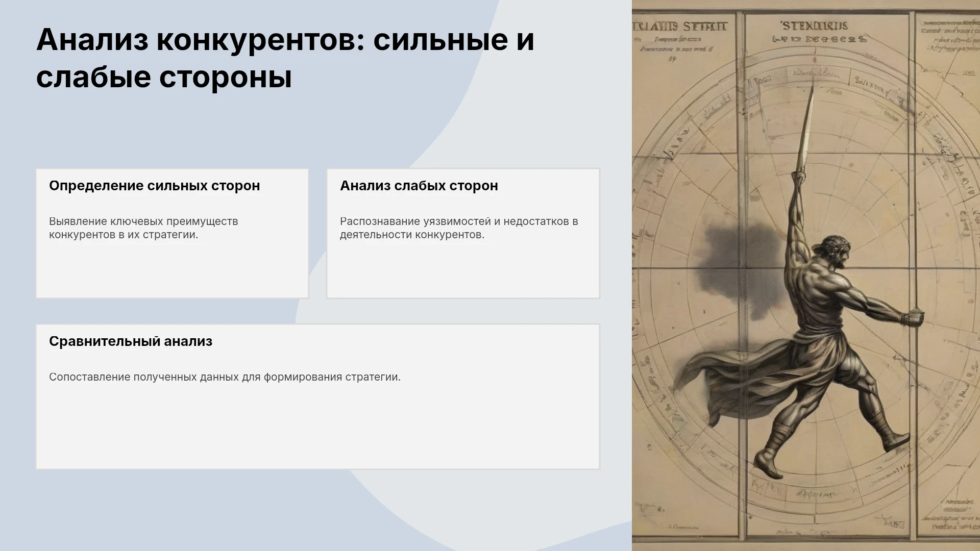
Task: Click empty area of the weaknesses card
Action: click(x=463, y=270)
